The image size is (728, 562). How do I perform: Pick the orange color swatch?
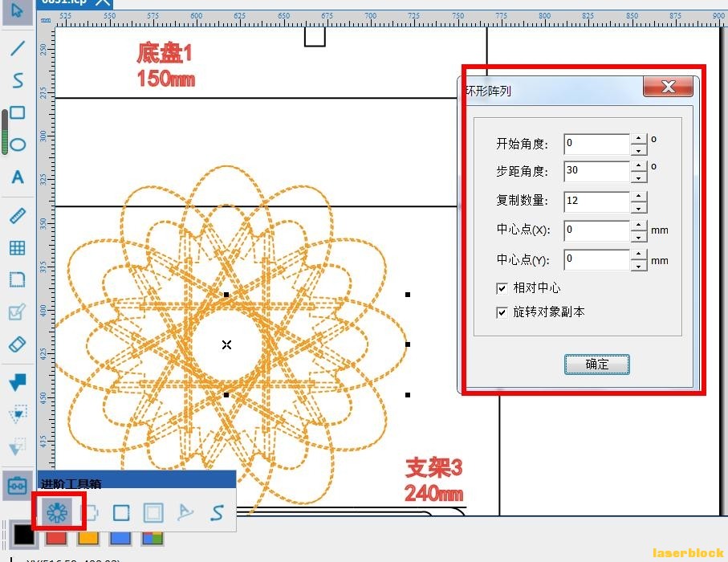(88, 538)
